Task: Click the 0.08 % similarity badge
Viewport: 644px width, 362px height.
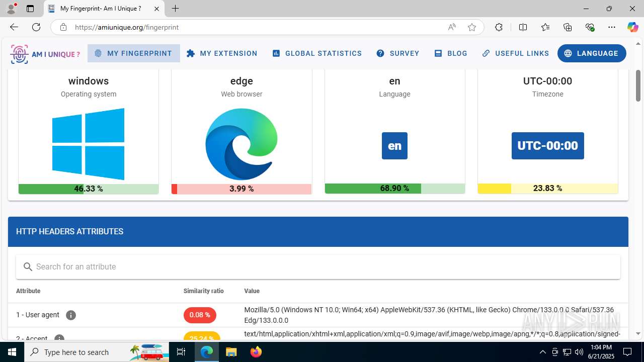Action: (200, 315)
